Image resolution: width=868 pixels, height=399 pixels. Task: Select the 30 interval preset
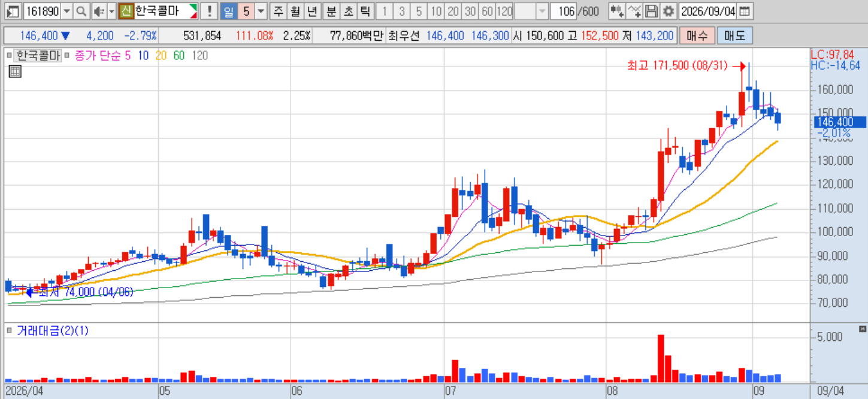click(470, 11)
